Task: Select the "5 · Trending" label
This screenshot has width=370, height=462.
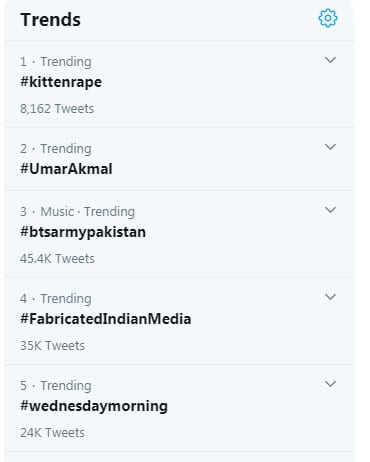Action: (56, 386)
